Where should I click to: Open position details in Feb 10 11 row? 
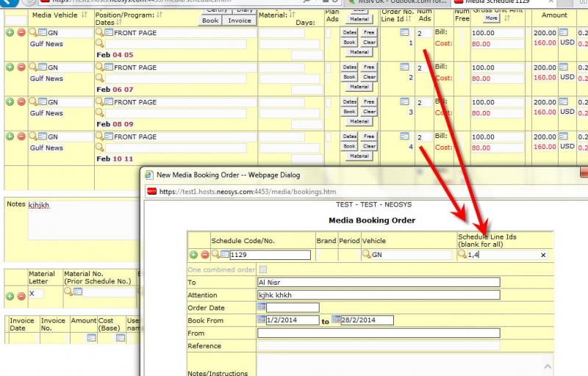tap(109, 137)
